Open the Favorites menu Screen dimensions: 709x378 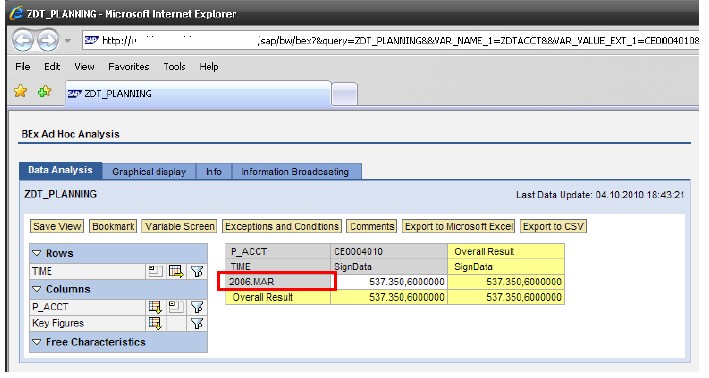point(128,66)
